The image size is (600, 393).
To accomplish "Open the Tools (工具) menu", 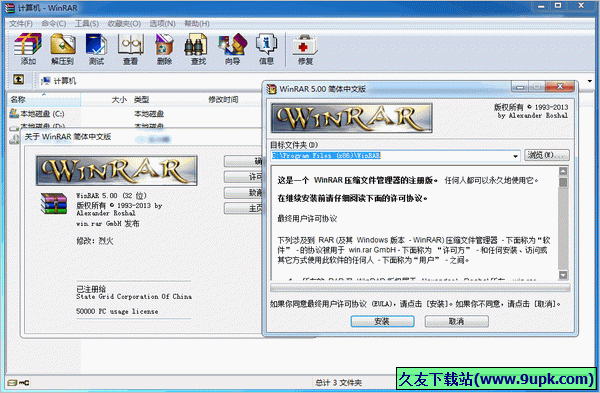I will click(x=87, y=24).
